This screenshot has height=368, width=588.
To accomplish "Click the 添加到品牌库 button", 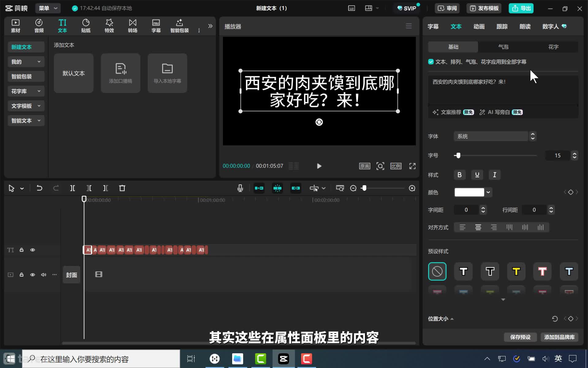I will [x=559, y=337].
